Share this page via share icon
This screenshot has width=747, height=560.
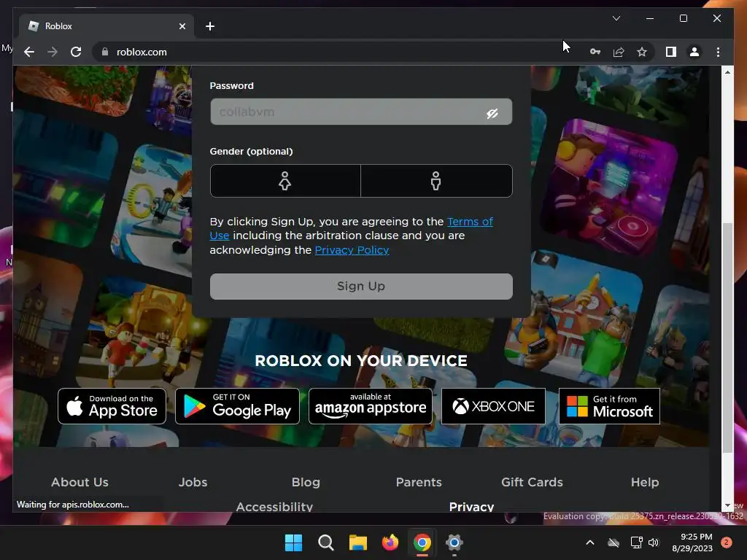pyautogui.click(x=619, y=52)
